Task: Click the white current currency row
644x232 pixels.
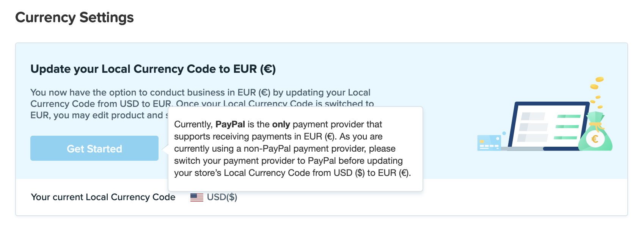Action: [x=322, y=197]
